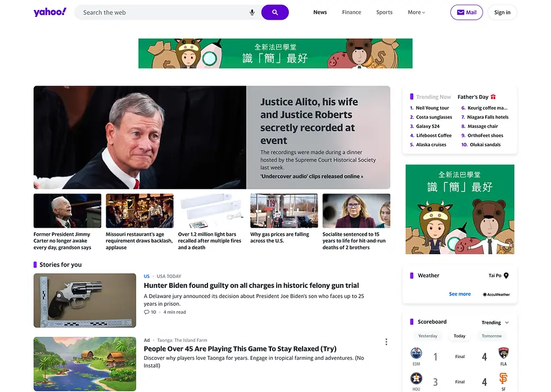The width and height of the screenshot is (551, 392).
Task: Open the revolver photo for Hunter Biden story
Action: [x=85, y=300]
